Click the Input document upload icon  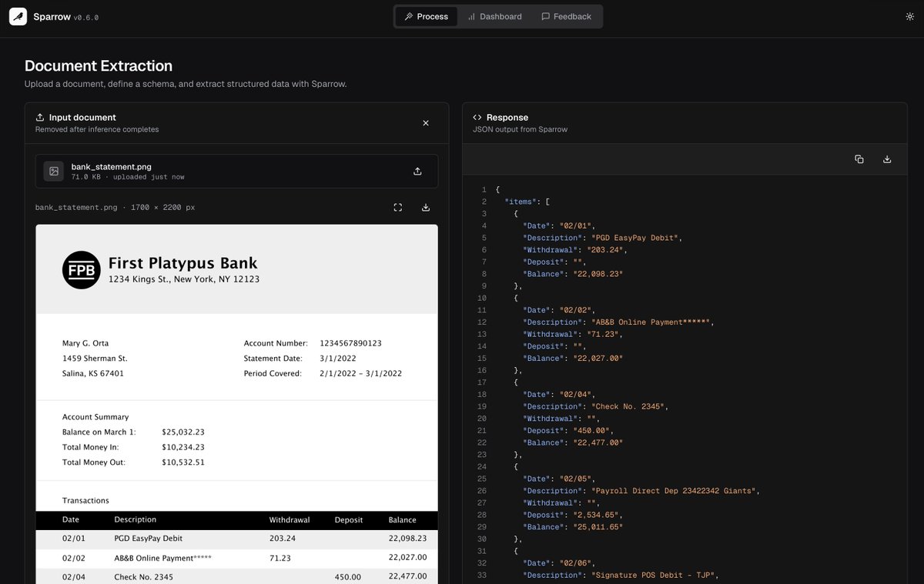pos(40,118)
